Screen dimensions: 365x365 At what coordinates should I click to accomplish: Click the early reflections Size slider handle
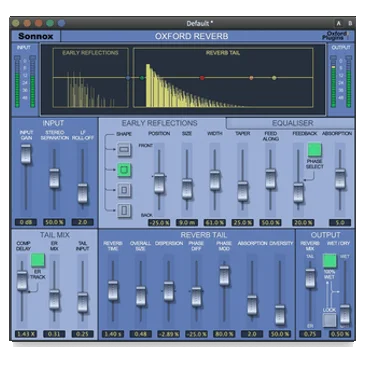[187, 189]
